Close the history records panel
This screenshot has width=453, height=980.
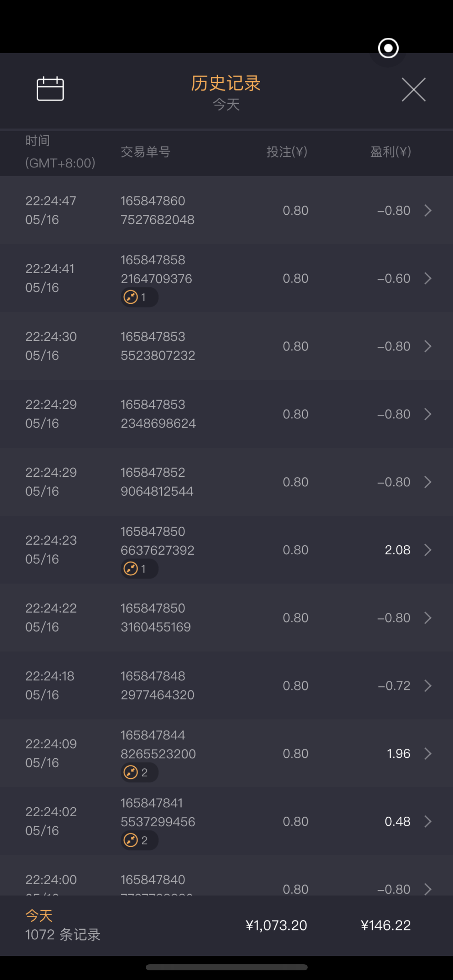414,89
